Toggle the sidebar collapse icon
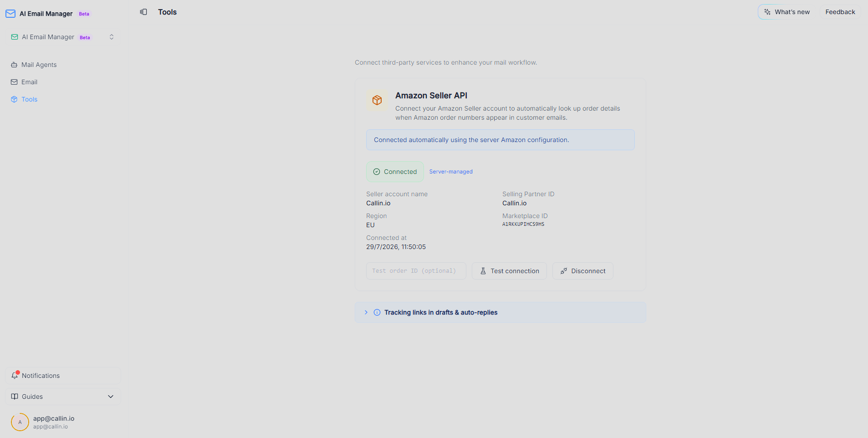This screenshot has width=868, height=438. point(143,12)
